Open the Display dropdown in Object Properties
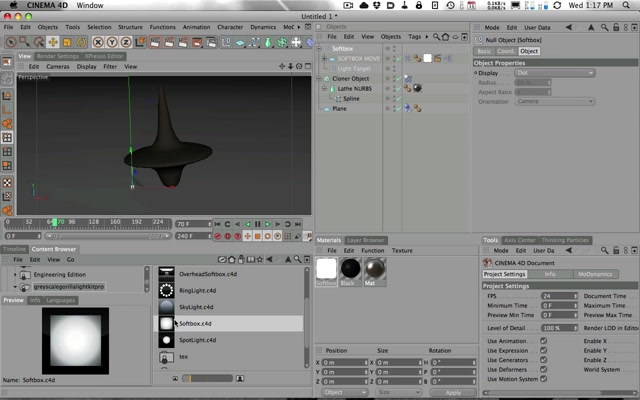The height and width of the screenshot is (400, 640). point(554,73)
